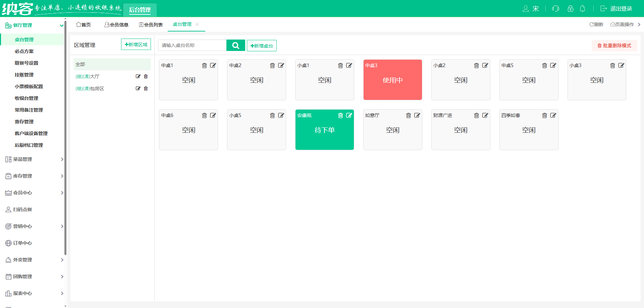This screenshot has width=644, height=308.
Task: Open 扫码点餐 in sidebar
Action: [22, 209]
